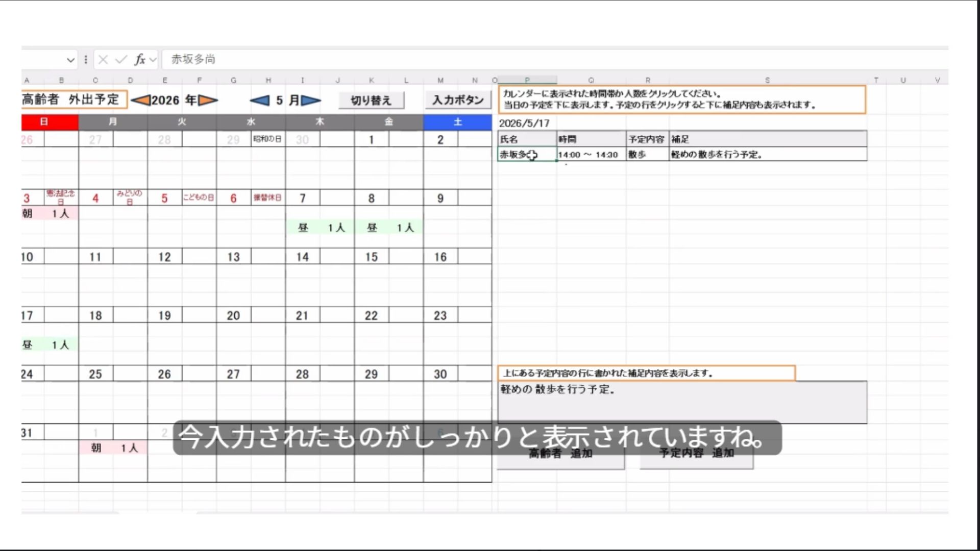Screen dimensions: 980x551
Task: Select column header S
Action: click(x=767, y=81)
